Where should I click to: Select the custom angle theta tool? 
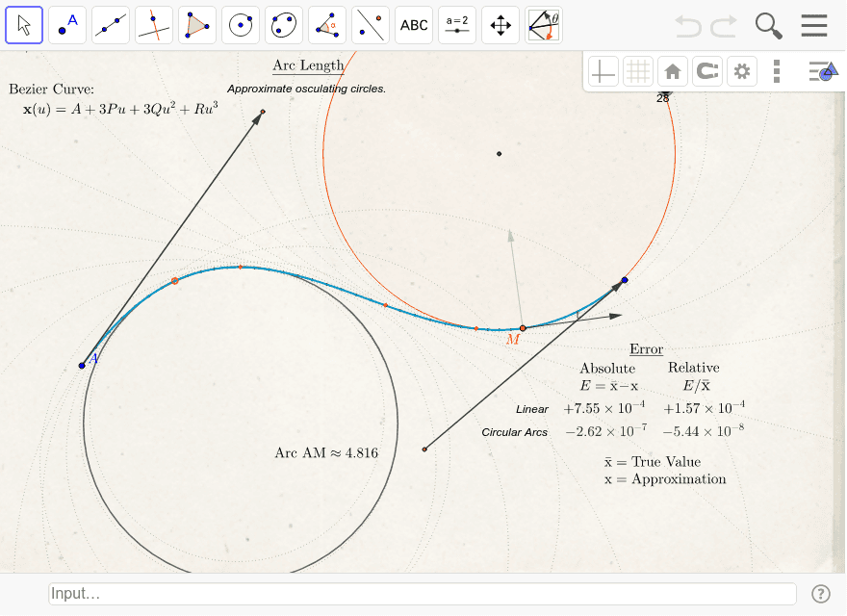coord(544,25)
